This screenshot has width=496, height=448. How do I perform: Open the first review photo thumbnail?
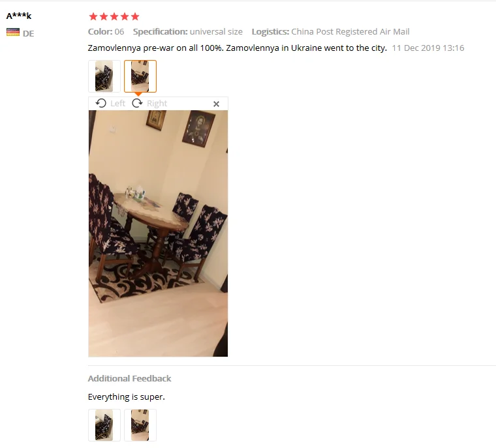click(104, 76)
